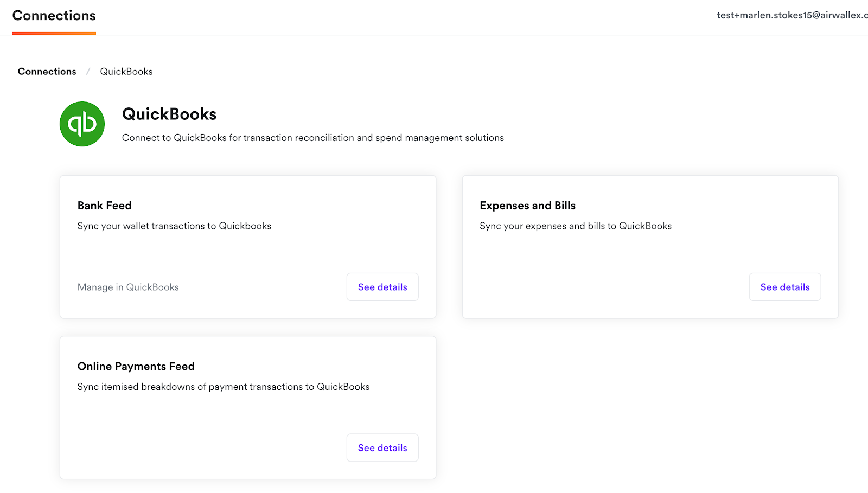Click the 'Sync itemised breakdowns' description text

click(x=224, y=387)
